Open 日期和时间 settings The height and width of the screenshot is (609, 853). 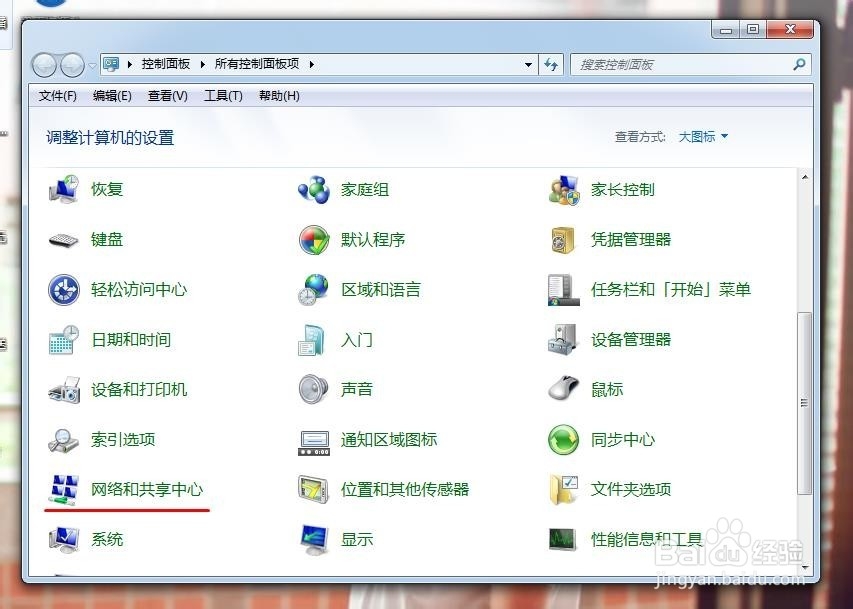tap(129, 340)
